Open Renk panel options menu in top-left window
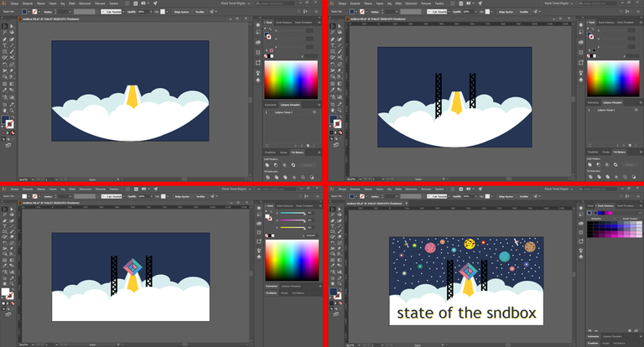 coord(319,22)
